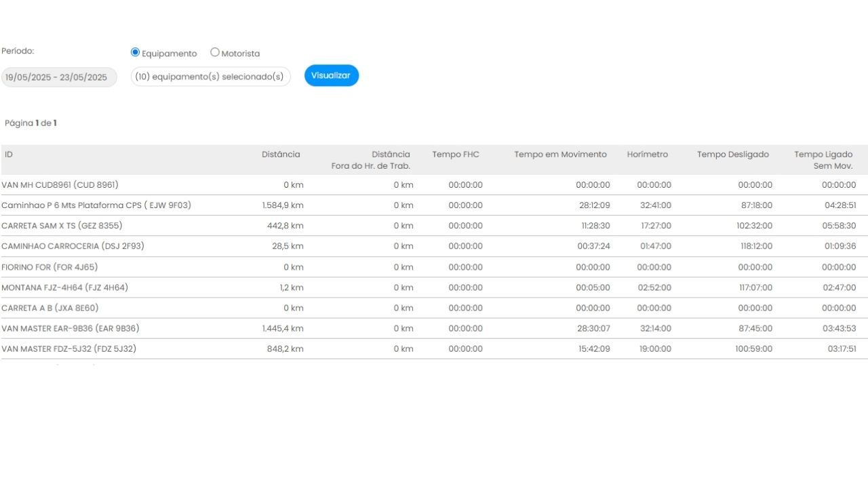Viewport: 868px width, 488px height.
Task: Open the equipamento(s) selecionado(s) dropdown
Action: [x=210, y=77]
